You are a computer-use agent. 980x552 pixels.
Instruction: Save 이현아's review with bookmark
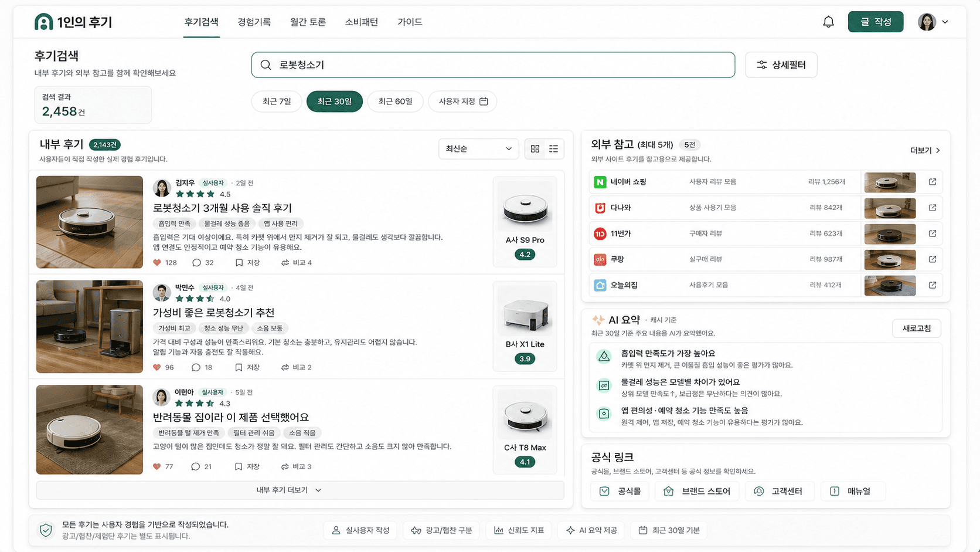point(247,467)
